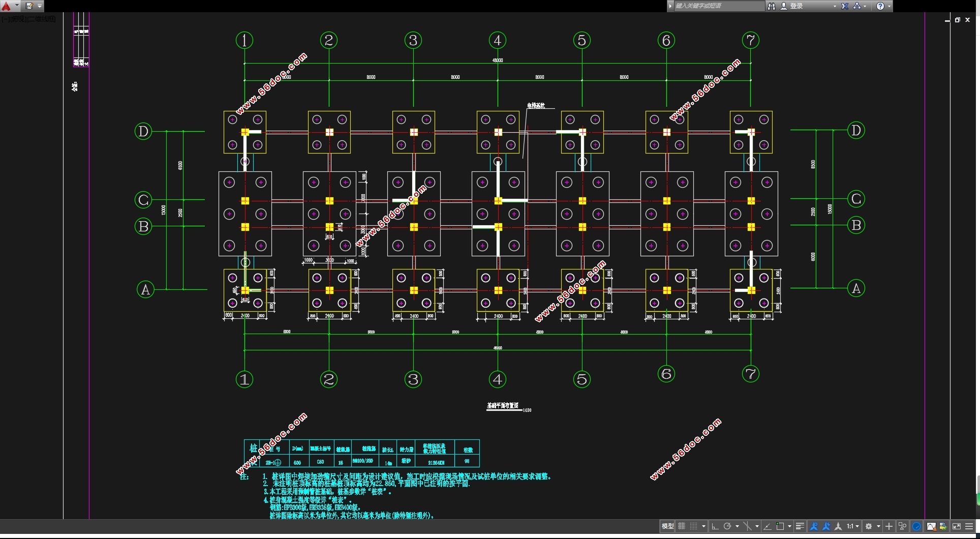Restore the drawing window
The image size is (980, 539).
pos(957,20)
